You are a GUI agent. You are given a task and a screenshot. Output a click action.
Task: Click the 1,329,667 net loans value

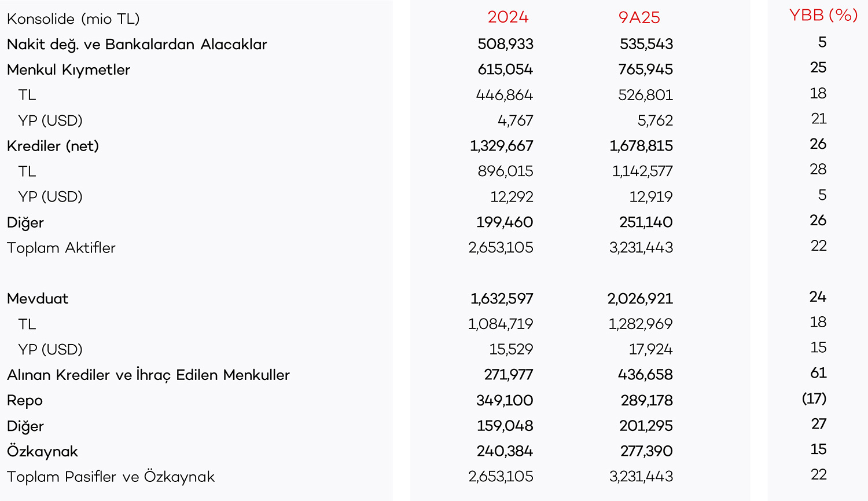pyautogui.click(x=501, y=146)
